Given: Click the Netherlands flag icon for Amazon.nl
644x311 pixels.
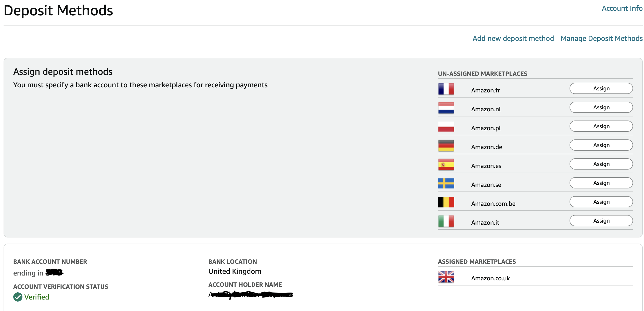Looking at the screenshot, I should tap(446, 108).
